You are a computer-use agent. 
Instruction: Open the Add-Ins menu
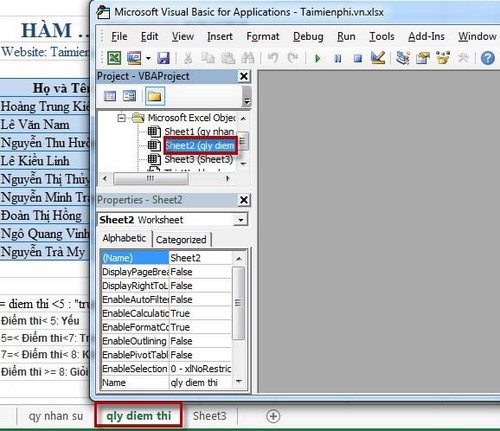426,36
